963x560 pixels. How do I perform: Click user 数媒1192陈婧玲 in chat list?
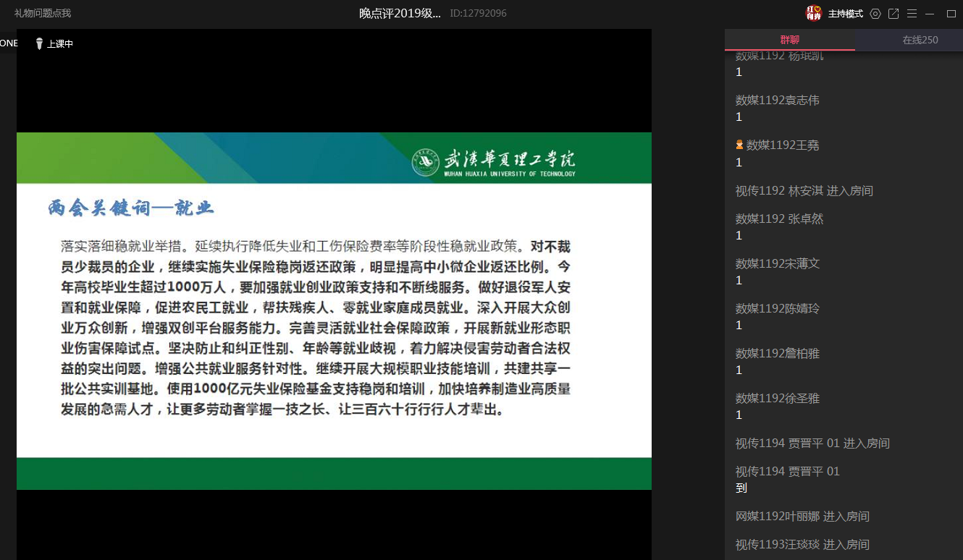778,309
